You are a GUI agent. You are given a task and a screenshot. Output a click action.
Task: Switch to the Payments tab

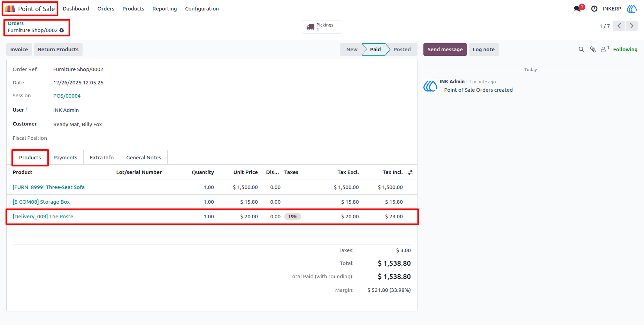[x=66, y=158]
